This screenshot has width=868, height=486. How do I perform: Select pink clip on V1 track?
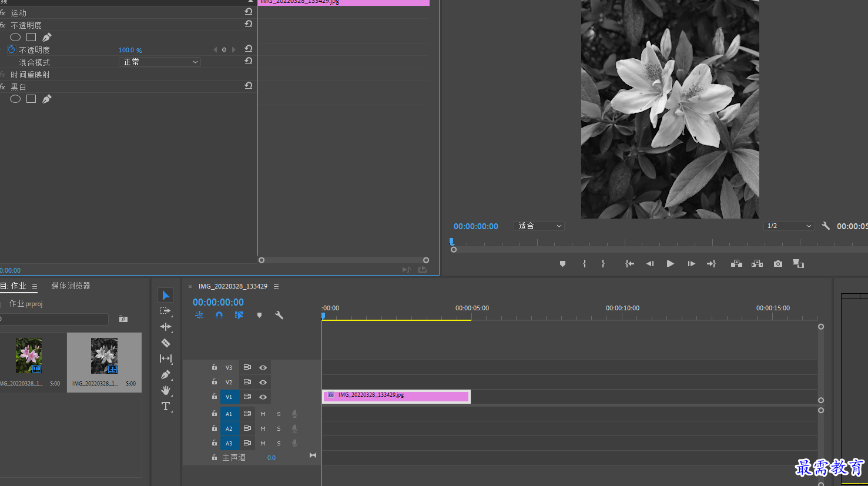tap(396, 396)
